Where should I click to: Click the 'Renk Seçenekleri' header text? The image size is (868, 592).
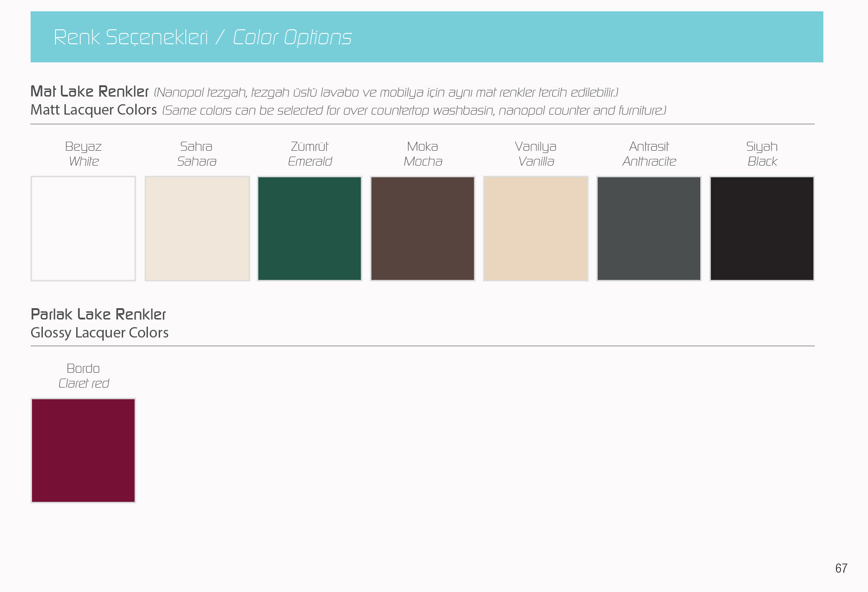pyautogui.click(x=131, y=37)
